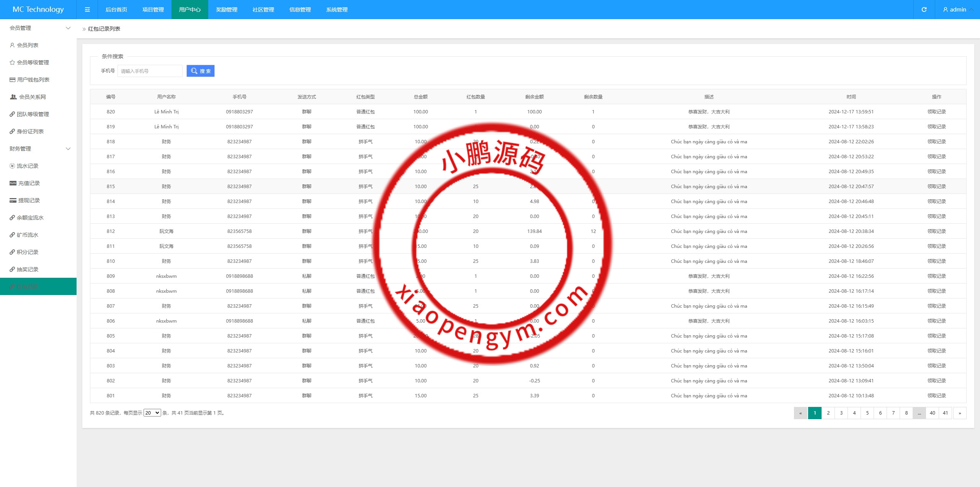Open 会员列表 via its user icon
This screenshot has width=980, height=487.
click(x=12, y=45)
